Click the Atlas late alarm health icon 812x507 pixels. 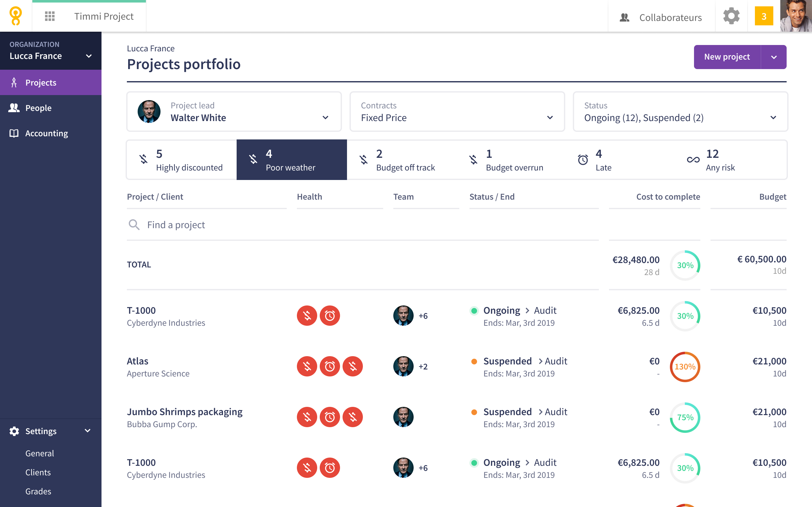(x=330, y=366)
